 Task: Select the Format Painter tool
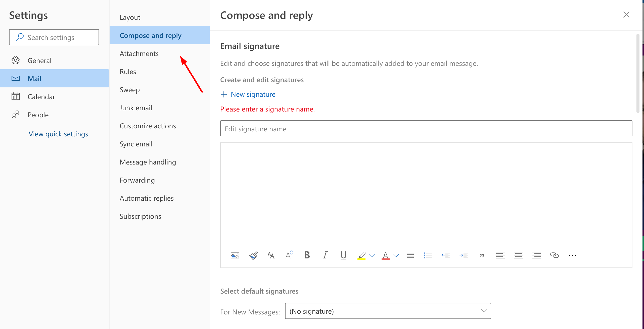(x=253, y=255)
